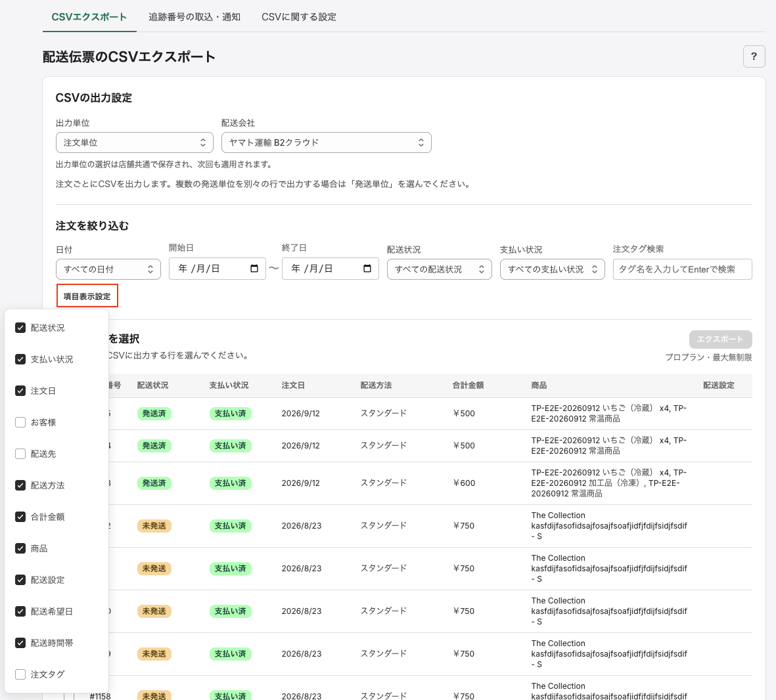This screenshot has height=700, width=776.
Task: Enable 配送先 column checkbox
Action: (20, 454)
